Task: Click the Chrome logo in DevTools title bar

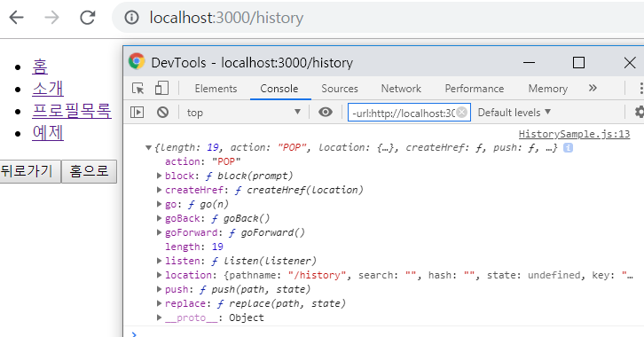Action: pos(137,61)
